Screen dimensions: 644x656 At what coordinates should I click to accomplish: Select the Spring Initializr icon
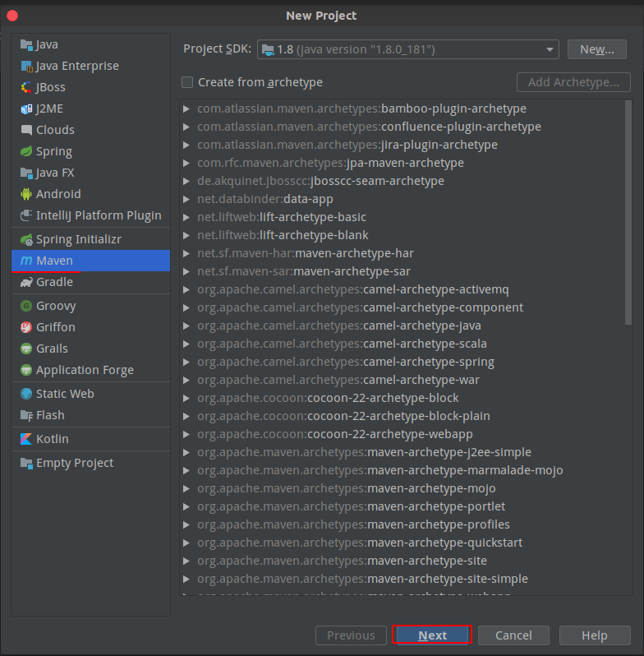click(26, 239)
